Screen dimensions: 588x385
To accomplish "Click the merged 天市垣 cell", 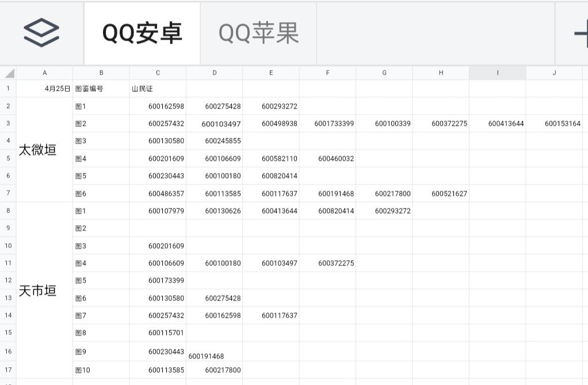I will point(45,291).
